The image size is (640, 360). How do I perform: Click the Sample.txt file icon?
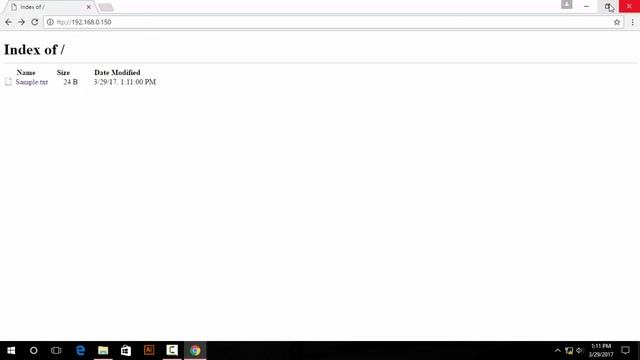pyautogui.click(x=8, y=82)
